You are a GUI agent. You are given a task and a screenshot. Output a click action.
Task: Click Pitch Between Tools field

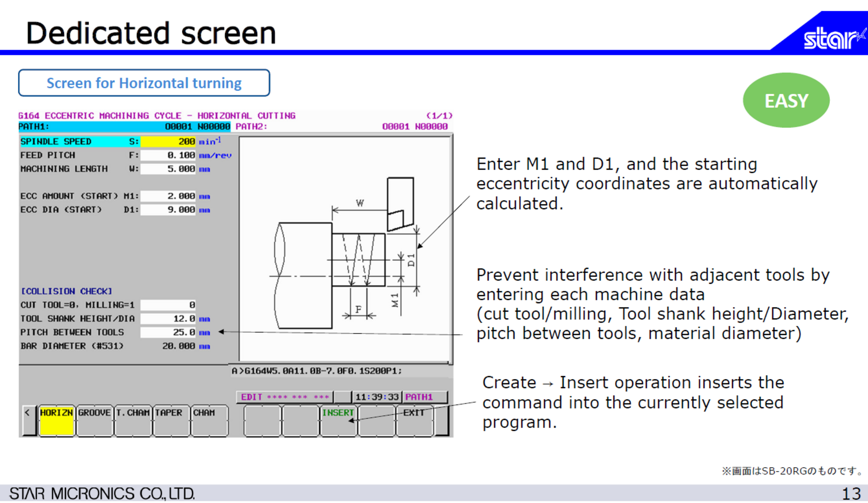[168, 333]
